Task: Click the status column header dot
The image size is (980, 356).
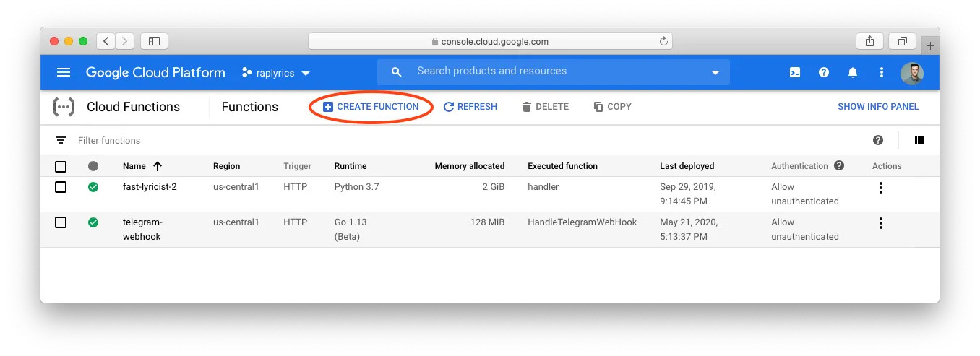Action: point(93,166)
